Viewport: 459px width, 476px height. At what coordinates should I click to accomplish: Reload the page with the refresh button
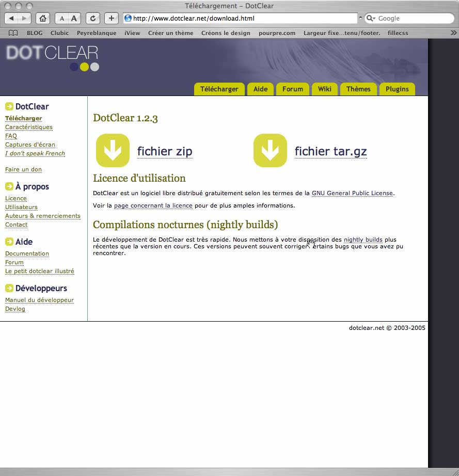[93, 19]
